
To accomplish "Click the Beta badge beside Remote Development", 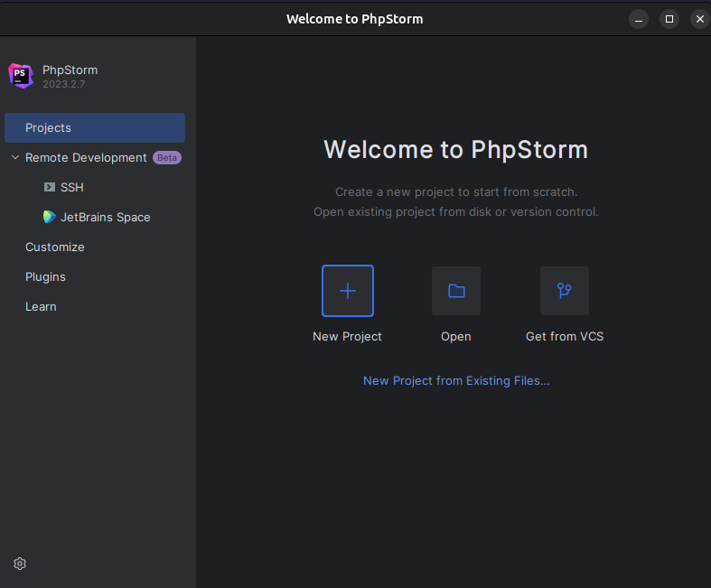I will [167, 158].
